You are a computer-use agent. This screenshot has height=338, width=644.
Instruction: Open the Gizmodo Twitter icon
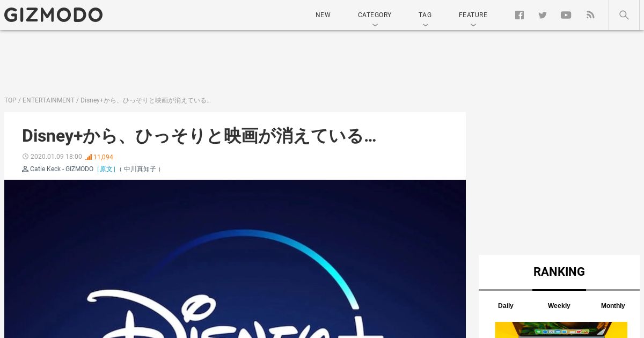[x=543, y=15]
